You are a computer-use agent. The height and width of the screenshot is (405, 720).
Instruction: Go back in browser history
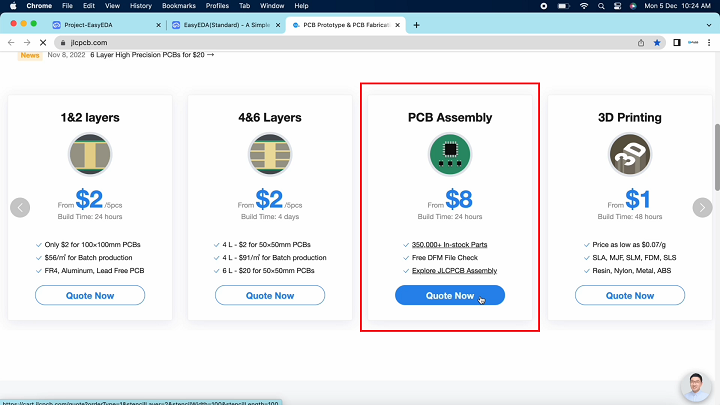click(11, 43)
